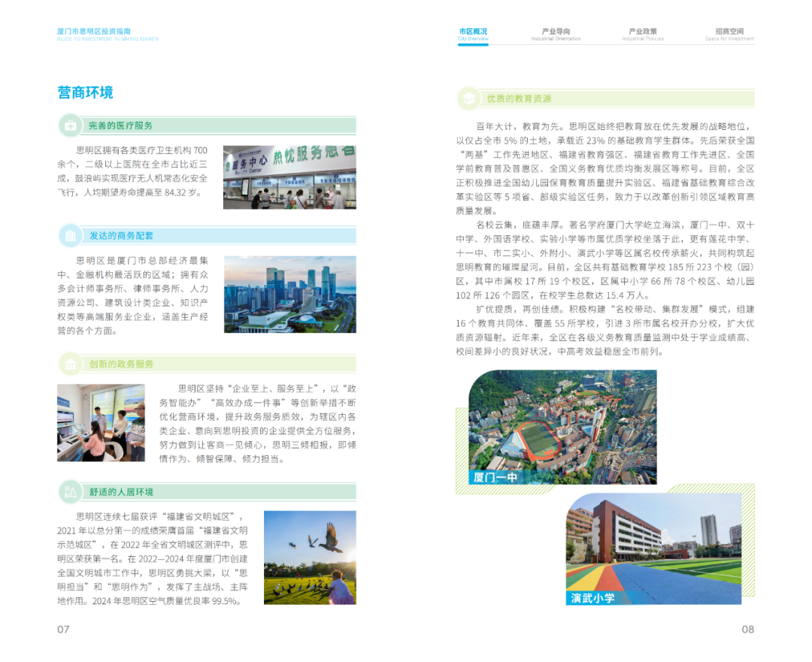Click the office building icon beside 发达的商务配套
This screenshot has height=662, width=812.
coord(70,236)
